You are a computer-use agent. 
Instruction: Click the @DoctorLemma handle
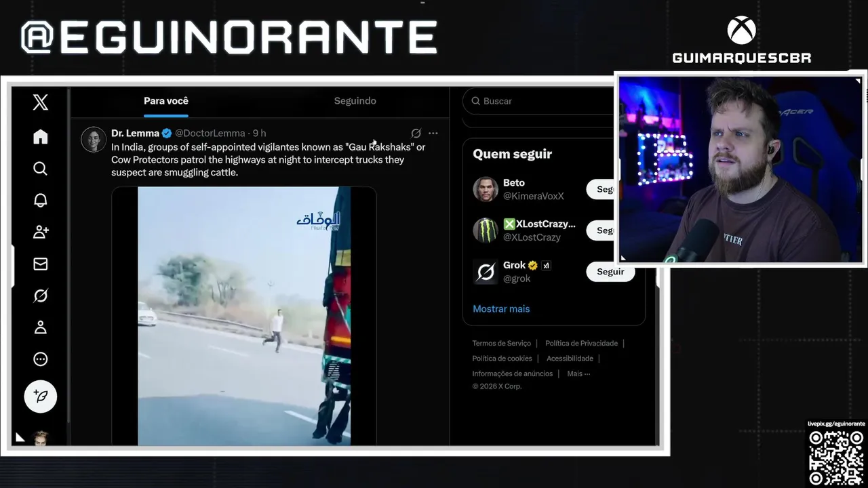210,134
